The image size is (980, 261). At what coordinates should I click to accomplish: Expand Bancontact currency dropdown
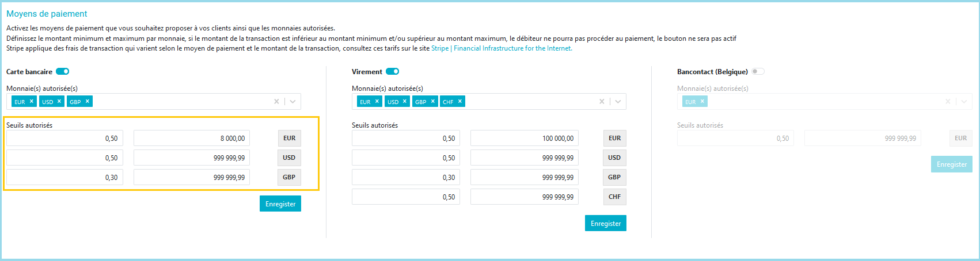coord(964,102)
